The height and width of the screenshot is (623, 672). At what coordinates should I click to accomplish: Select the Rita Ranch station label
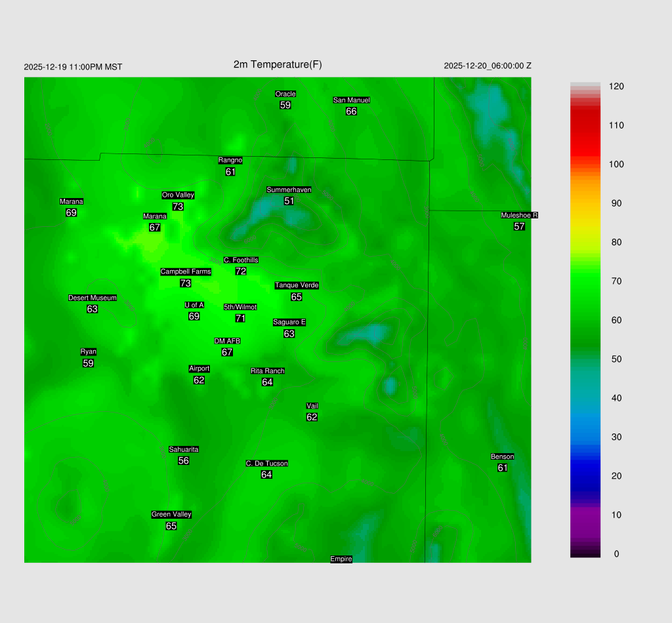pos(267,371)
